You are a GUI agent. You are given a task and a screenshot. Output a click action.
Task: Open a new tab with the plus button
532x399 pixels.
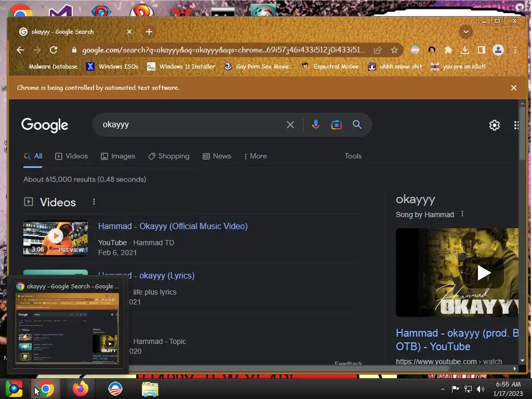coord(149,32)
